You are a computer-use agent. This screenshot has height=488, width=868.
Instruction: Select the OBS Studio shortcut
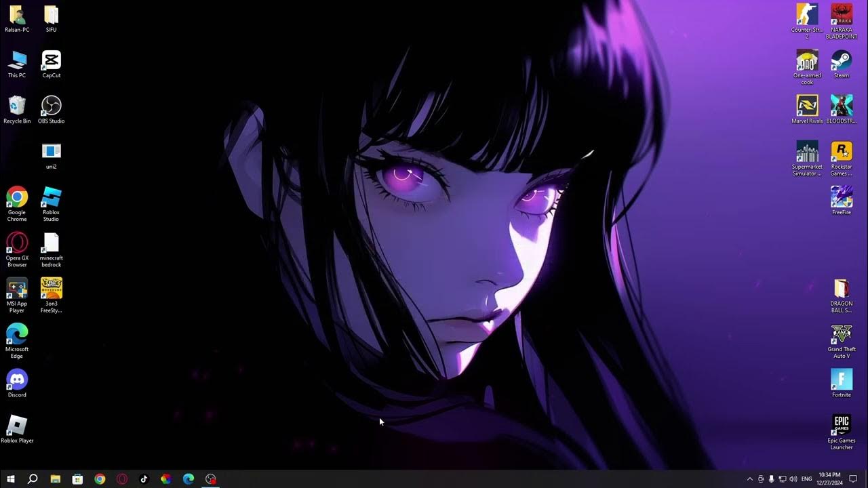pos(52,110)
